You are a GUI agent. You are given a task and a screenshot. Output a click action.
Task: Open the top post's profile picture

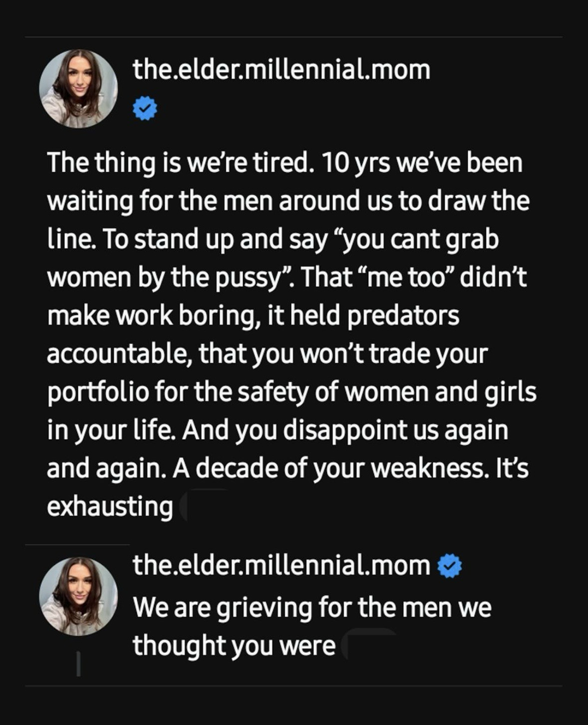(78, 89)
